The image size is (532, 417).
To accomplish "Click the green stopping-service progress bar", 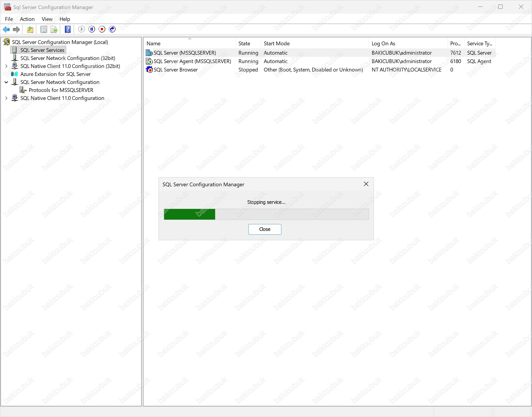I will 189,214.
